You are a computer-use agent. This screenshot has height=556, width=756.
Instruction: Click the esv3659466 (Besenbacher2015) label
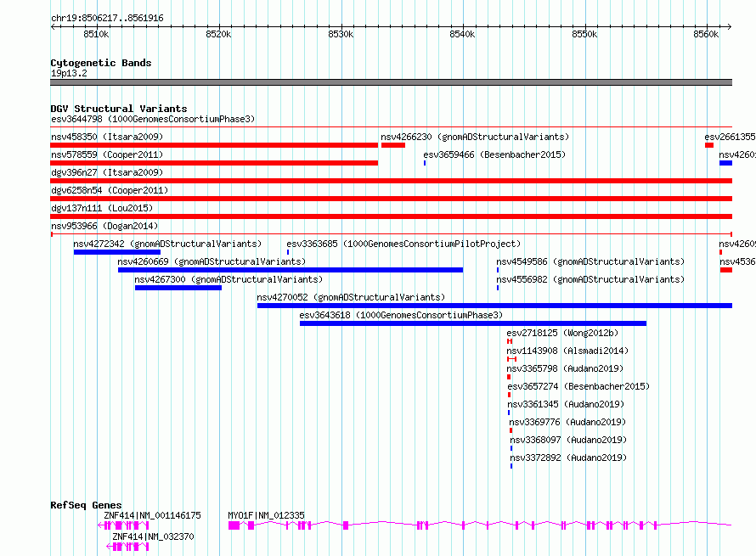(x=494, y=154)
